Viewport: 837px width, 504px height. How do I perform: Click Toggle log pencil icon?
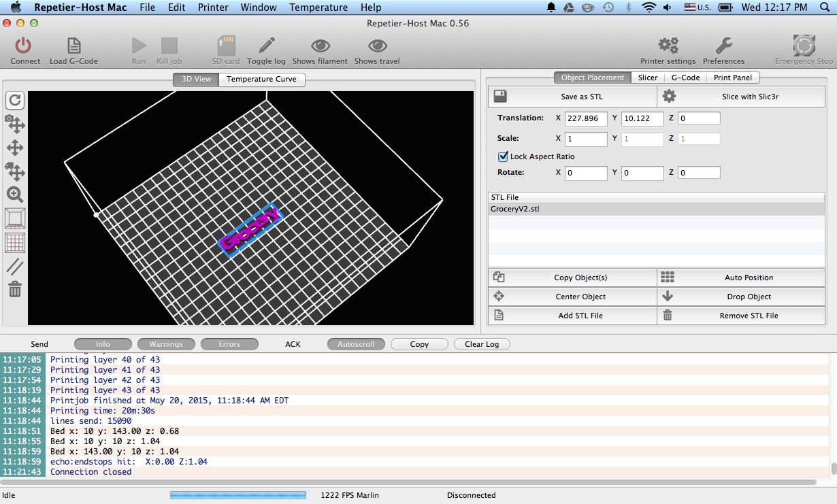click(x=266, y=46)
